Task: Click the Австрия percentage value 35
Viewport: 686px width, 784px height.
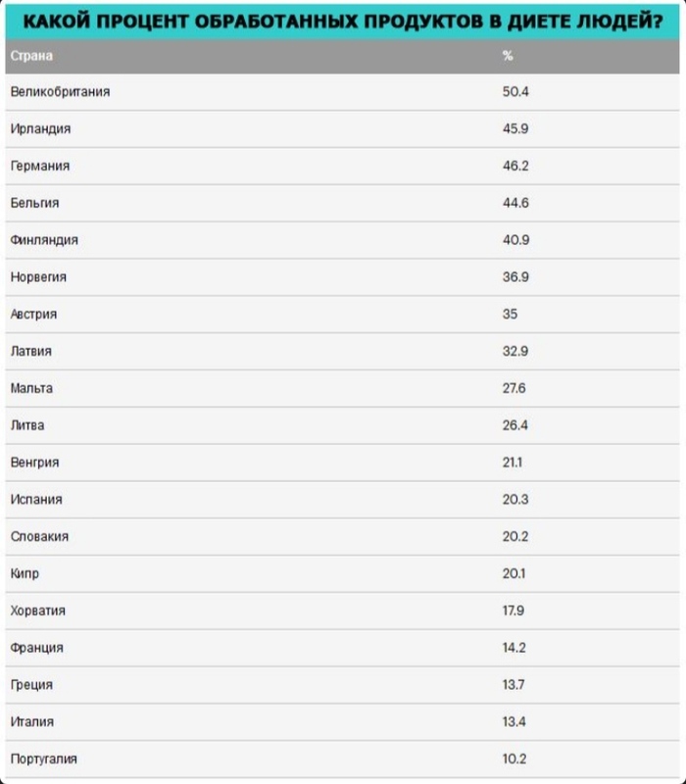Action: (x=510, y=315)
